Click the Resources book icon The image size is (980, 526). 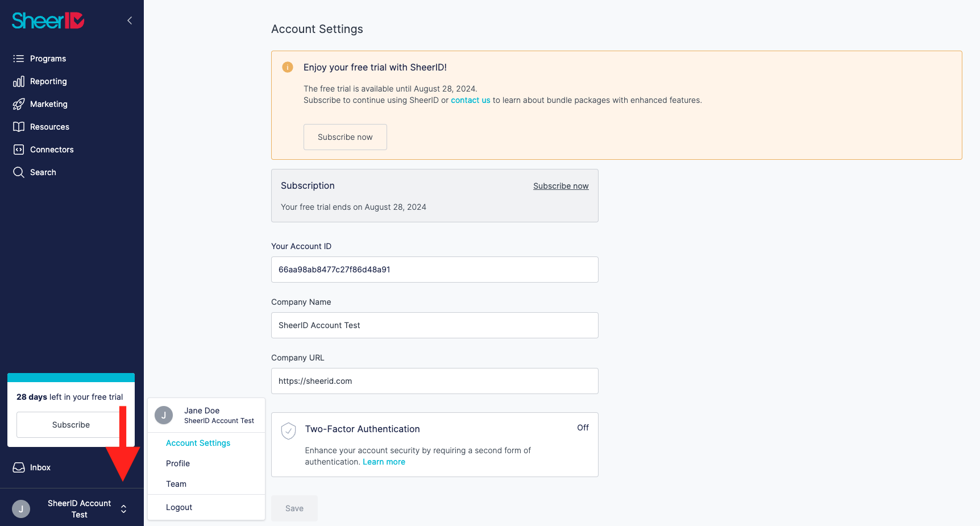point(19,127)
